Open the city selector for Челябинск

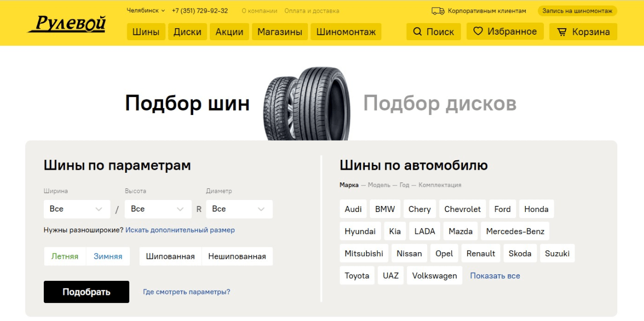click(145, 10)
